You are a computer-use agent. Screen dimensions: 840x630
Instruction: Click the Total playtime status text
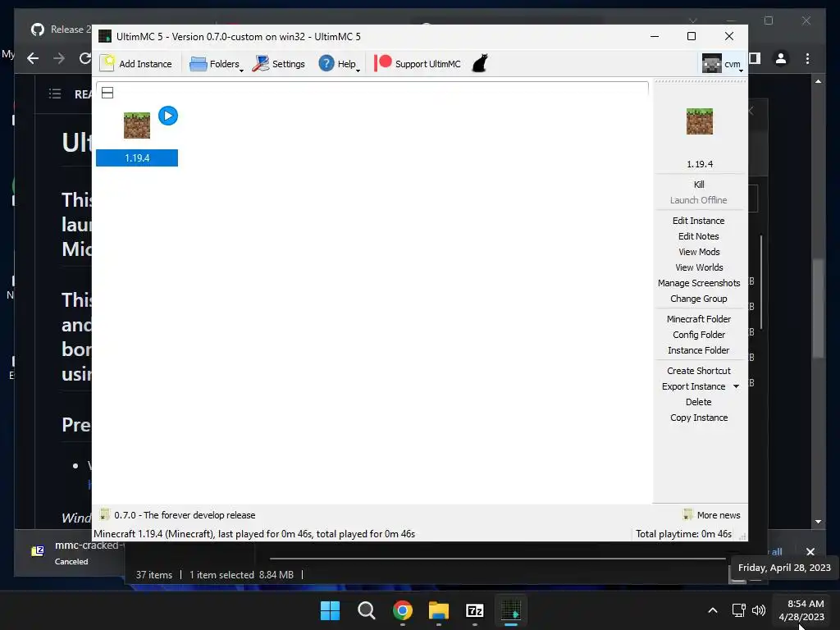tap(683, 533)
